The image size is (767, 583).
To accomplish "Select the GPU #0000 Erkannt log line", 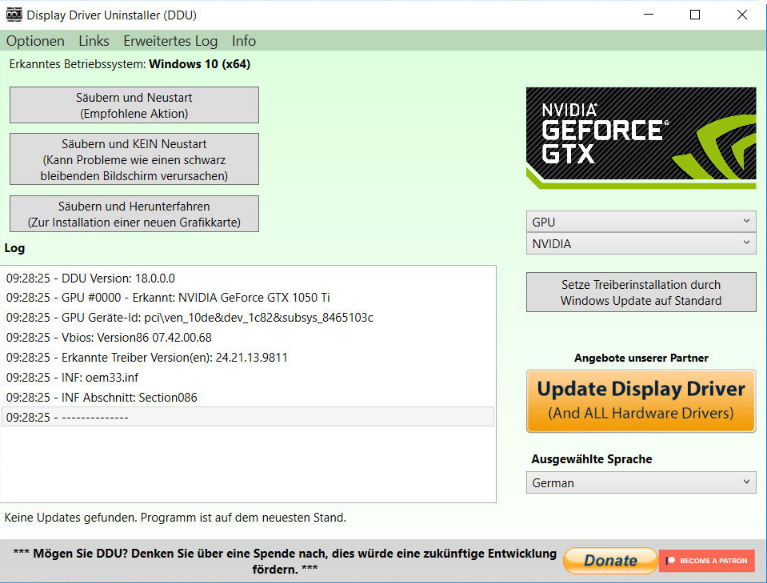I will pyautogui.click(x=248, y=298).
